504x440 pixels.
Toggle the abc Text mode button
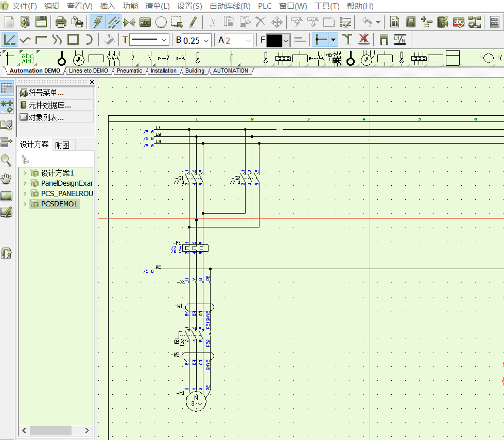(x=145, y=22)
